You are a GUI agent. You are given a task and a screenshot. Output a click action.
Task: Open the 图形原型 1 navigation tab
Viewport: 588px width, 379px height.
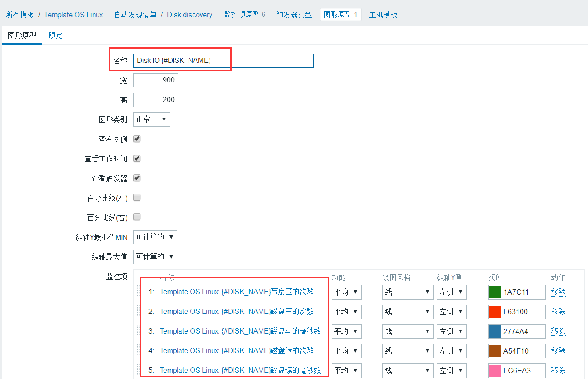click(x=340, y=15)
